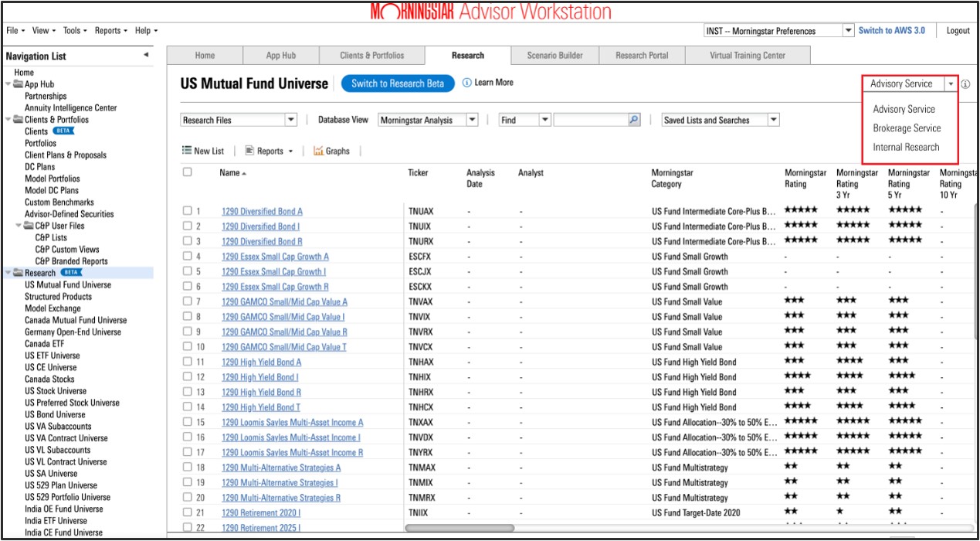Open the Graphs chart icon
The image size is (980, 541).
(x=318, y=151)
